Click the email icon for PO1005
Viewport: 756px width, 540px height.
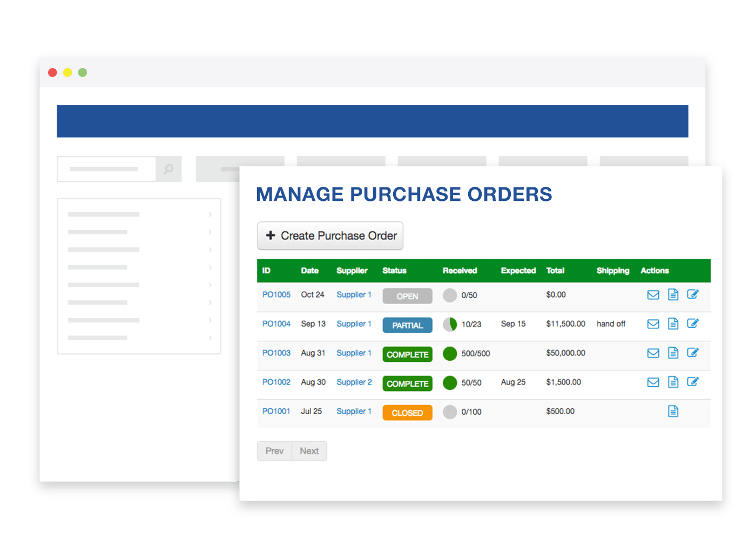(x=653, y=295)
